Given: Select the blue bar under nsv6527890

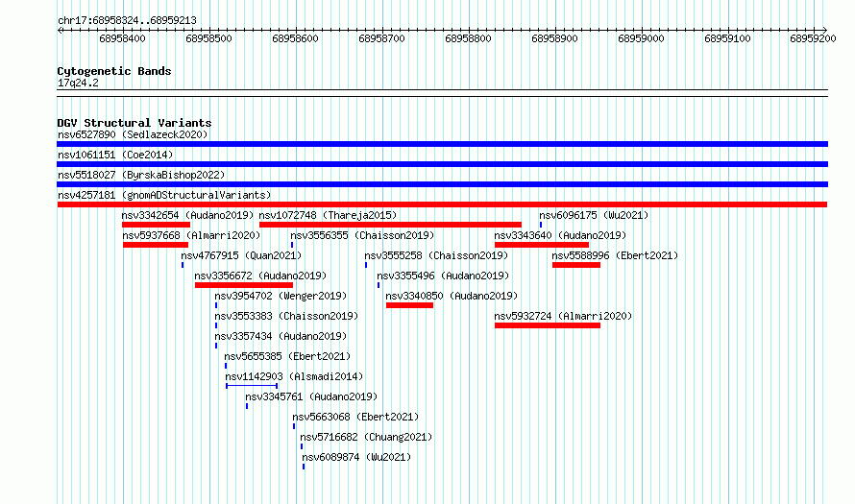Looking at the screenshot, I should tap(442, 144).
